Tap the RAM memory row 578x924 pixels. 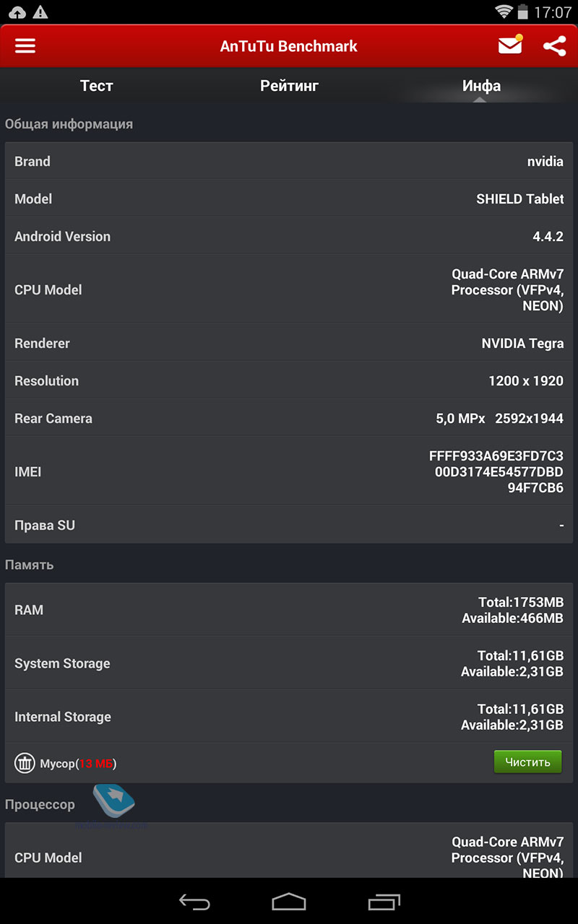click(289, 610)
